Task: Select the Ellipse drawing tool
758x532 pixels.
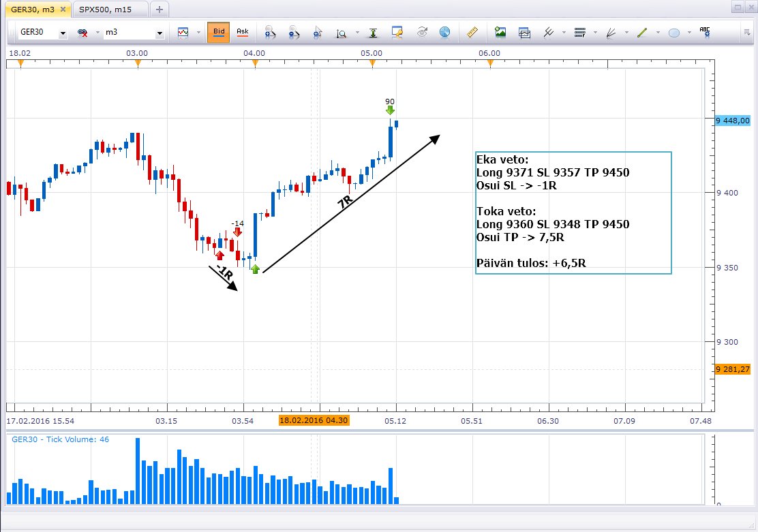Action: click(x=674, y=32)
